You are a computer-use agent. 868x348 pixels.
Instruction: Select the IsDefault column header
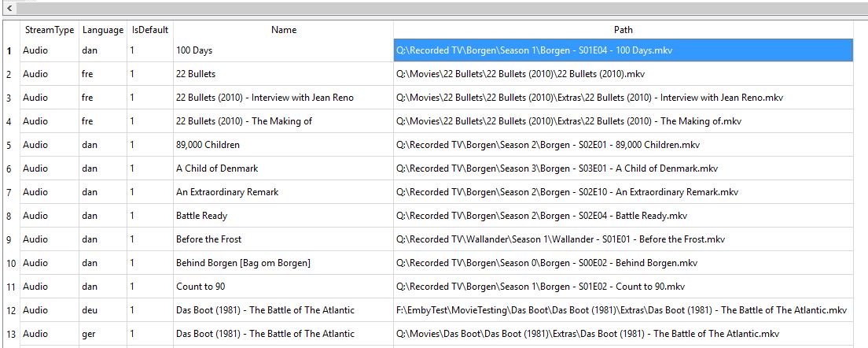(x=150, y=30)
